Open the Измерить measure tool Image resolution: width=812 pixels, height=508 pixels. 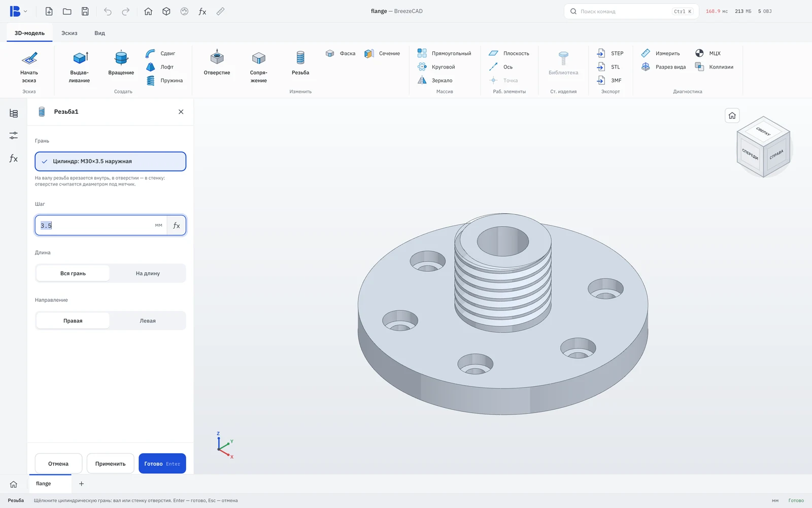[660, 53]
